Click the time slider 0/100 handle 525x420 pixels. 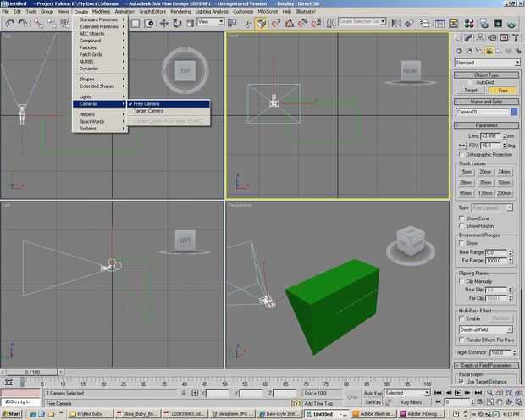coord(32,372)
